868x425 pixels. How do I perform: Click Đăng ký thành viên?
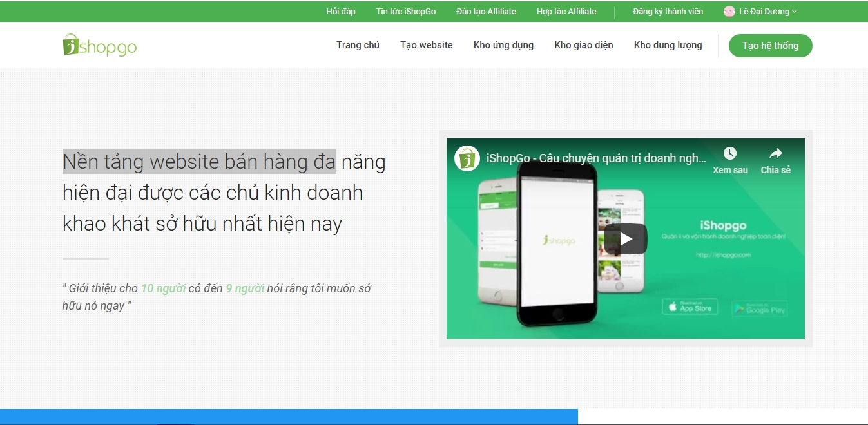[668, 12]
